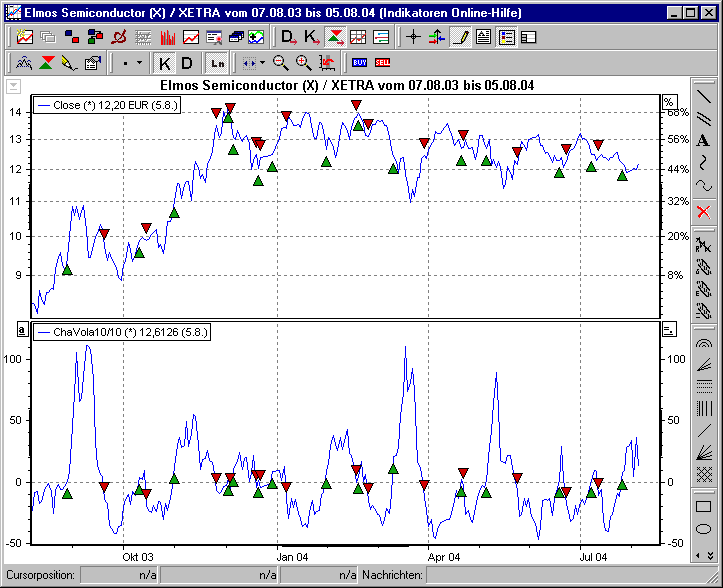Click the ChaVola10/10 indicator legend label
Viewport: 723px width, 588px height.
[124, 331]
